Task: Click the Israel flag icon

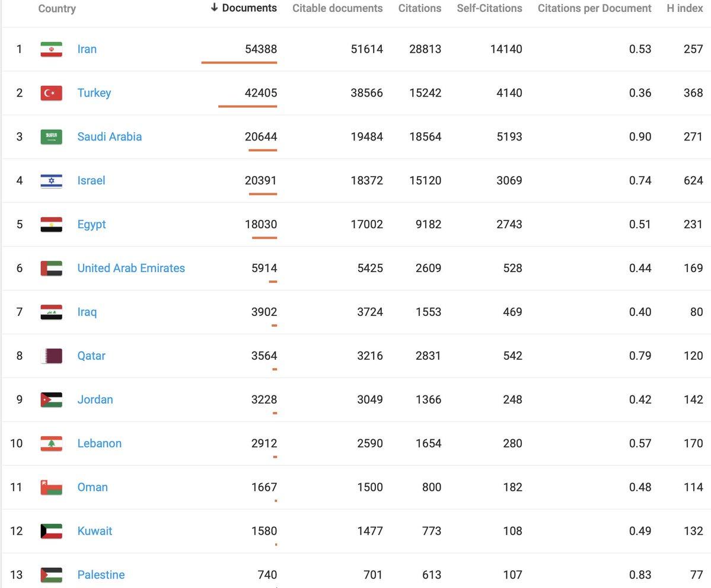Action: (51, 181)
